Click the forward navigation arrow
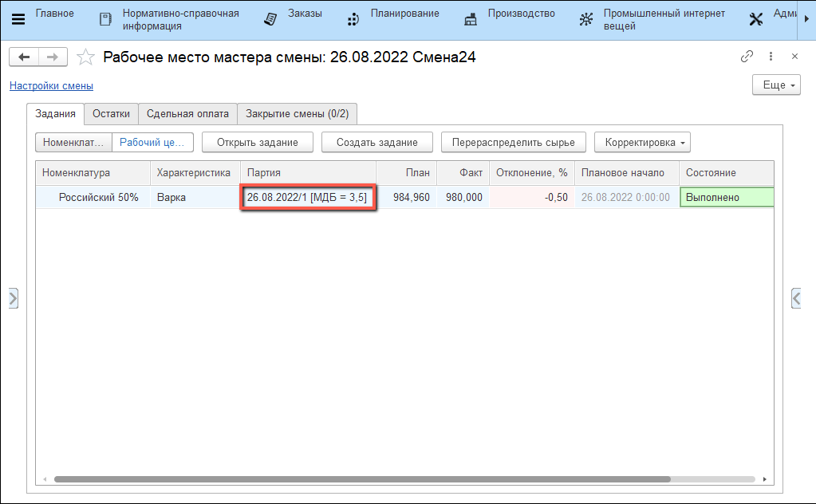Viewport: 816px width, 504px height. point(53,57)
